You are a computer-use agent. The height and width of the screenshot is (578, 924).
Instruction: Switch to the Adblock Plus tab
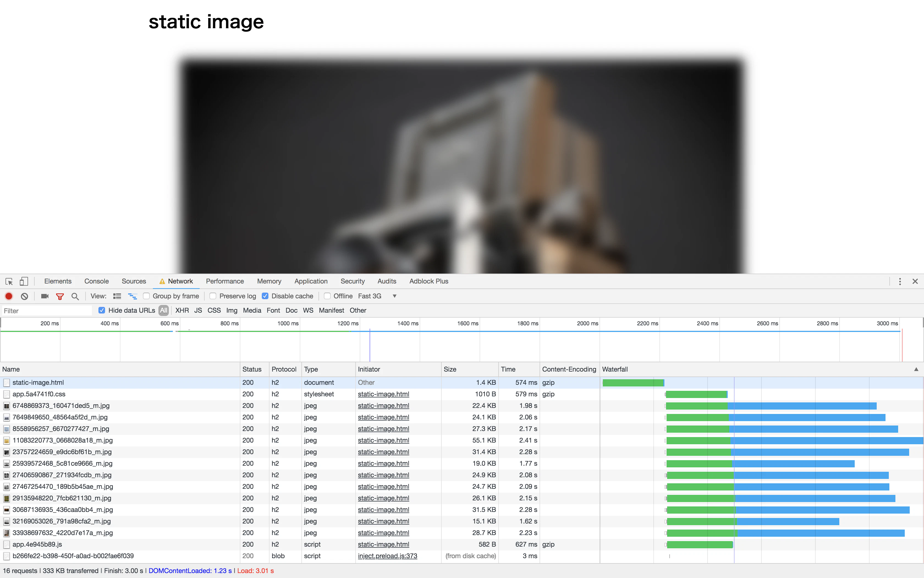click(429, 281)
